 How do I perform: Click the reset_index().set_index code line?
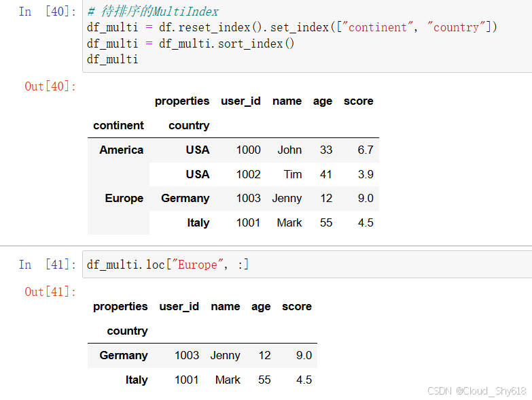point(291,27)
